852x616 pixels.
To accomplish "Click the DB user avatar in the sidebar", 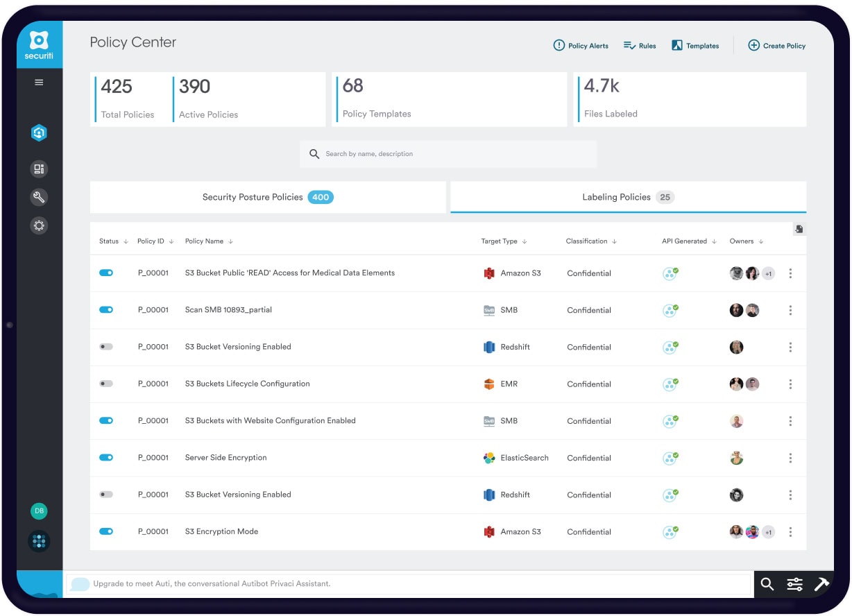I will pos(39,511).
